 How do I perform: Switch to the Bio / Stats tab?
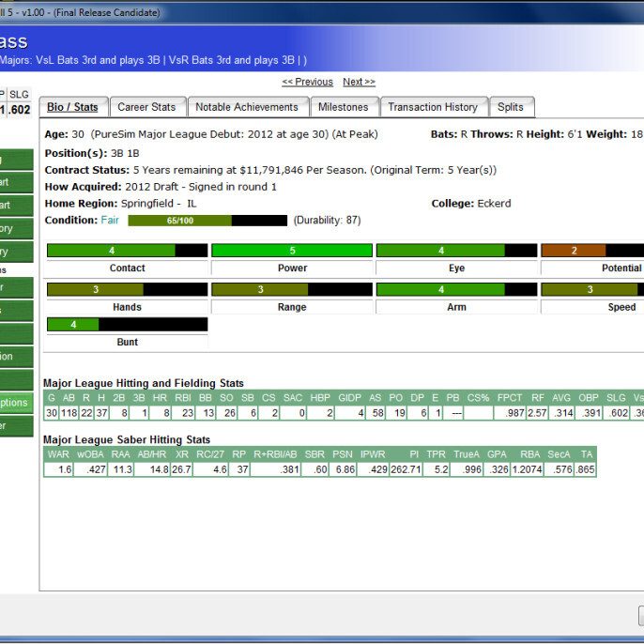point(73,107)
